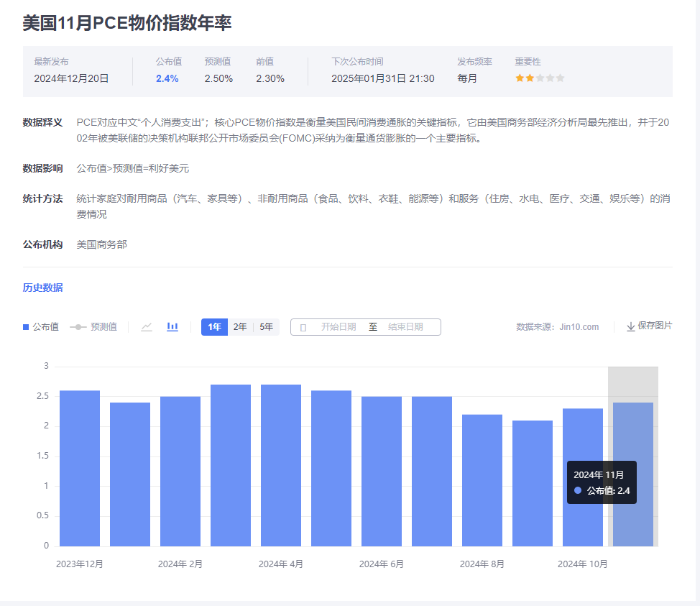Open the 结束日期 date picker

coord(405,327)
